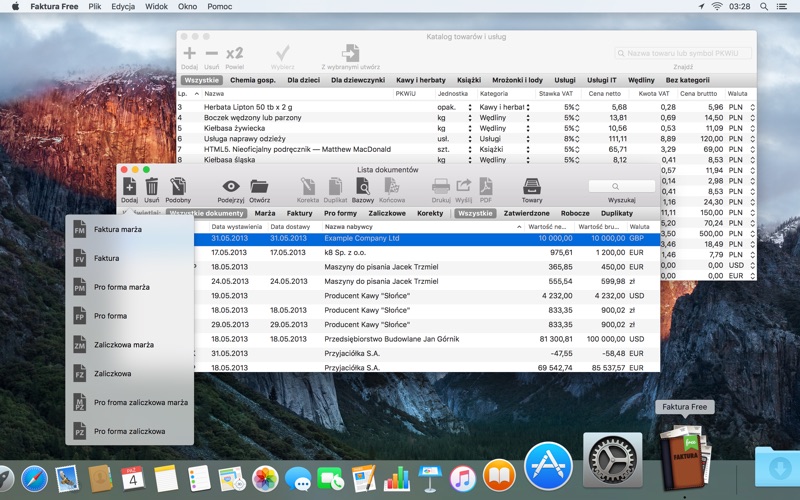
Task: Open Waluta dropdown for Usługa naprawy odzieży row
Action: [752, 139]
